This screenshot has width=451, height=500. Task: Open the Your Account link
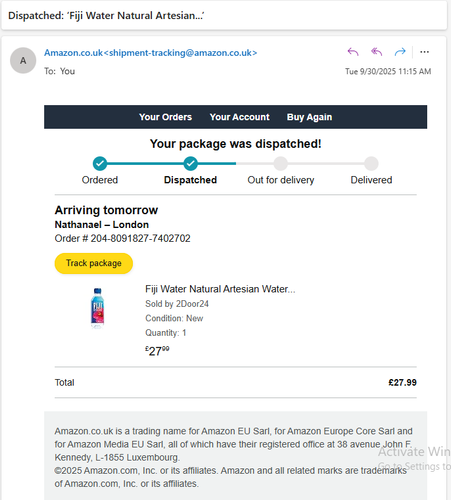[239, 117]
